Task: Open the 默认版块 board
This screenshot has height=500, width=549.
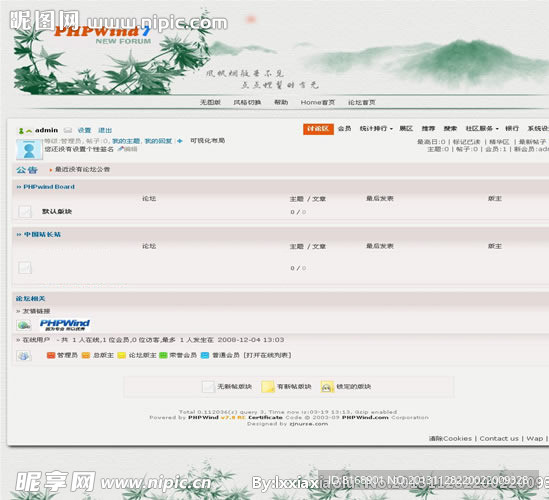Action: (57, 211)
